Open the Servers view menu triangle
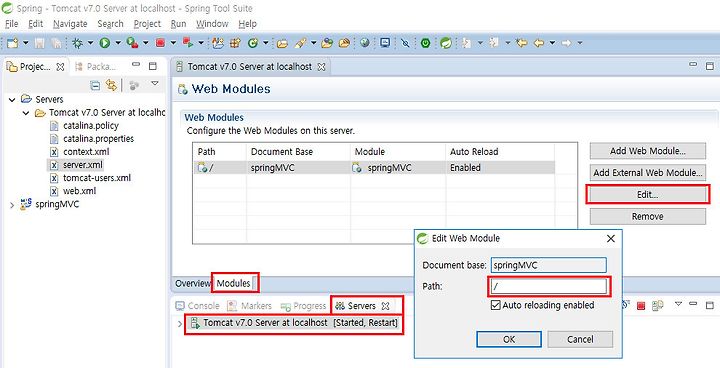720x368 pixels. click(x=678, y=304)
